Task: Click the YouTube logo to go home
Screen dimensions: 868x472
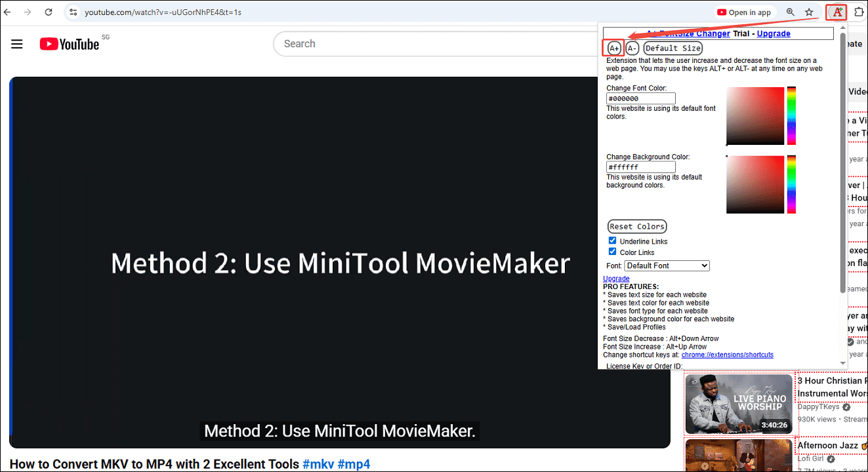Action: pos(68,43)
